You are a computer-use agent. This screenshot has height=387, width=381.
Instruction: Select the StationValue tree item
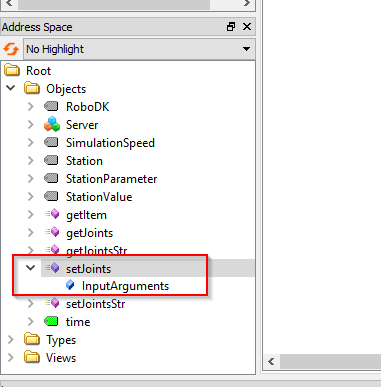[x=99, y=197]
